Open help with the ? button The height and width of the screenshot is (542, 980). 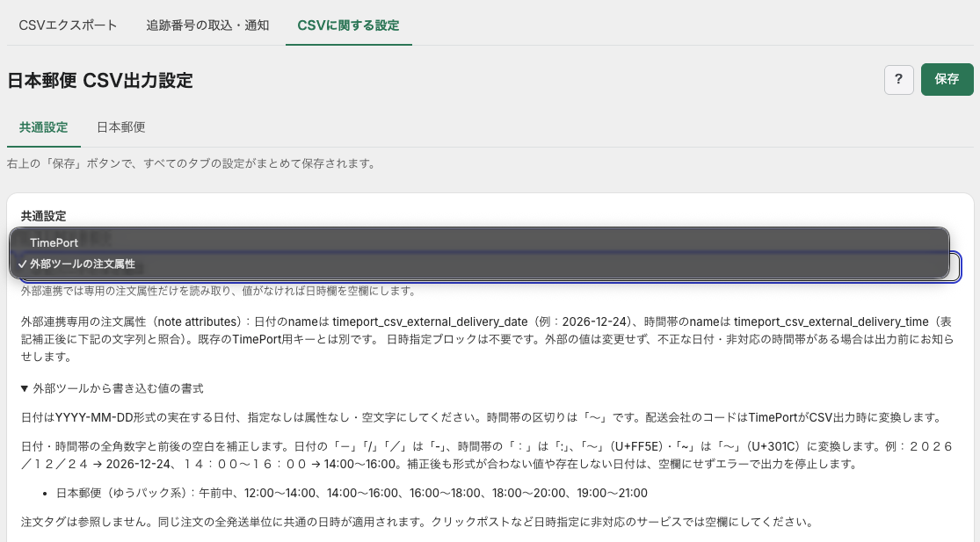coord(899,79)
